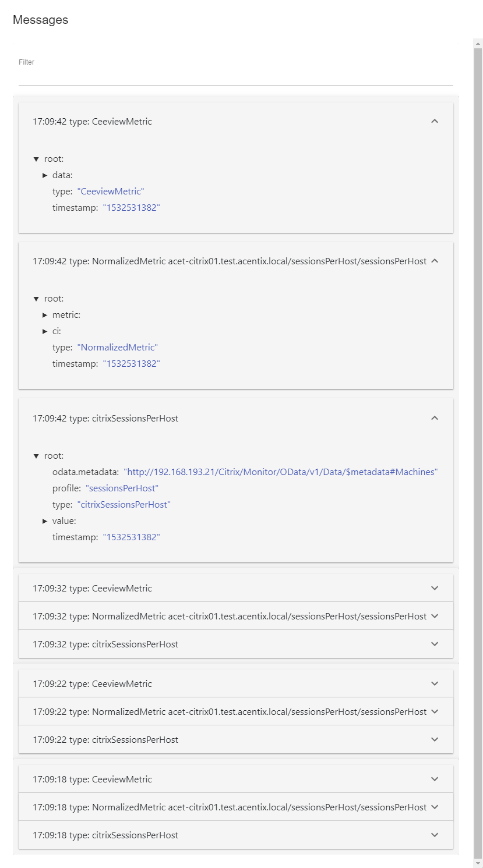The image size is (483, 868).
Task: Expand the 17:09:32 NormalizedMetric message
Action: point(434,616)
